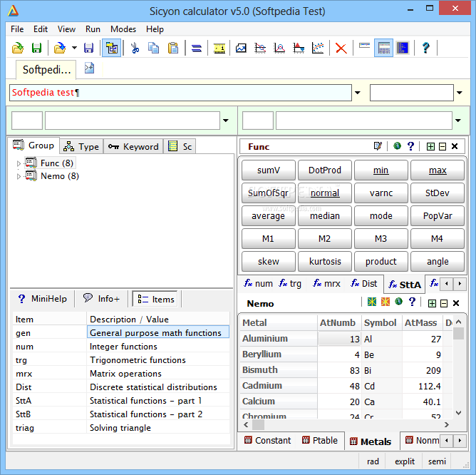Click the globe icon in Func panel header
The width and height of the screenshot is (476, 475).
point(397,146)
